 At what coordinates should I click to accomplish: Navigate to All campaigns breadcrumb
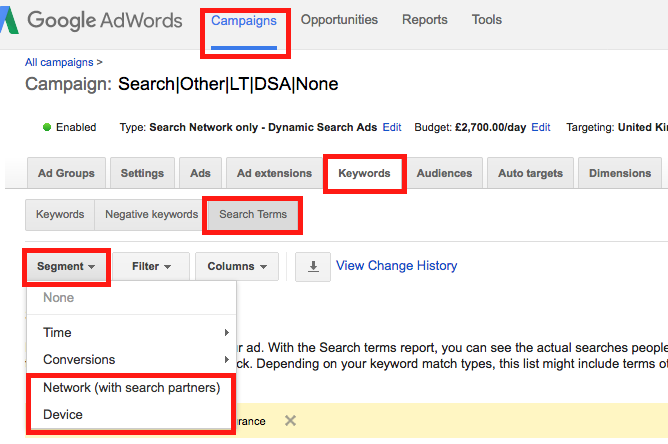pos(59,62)
